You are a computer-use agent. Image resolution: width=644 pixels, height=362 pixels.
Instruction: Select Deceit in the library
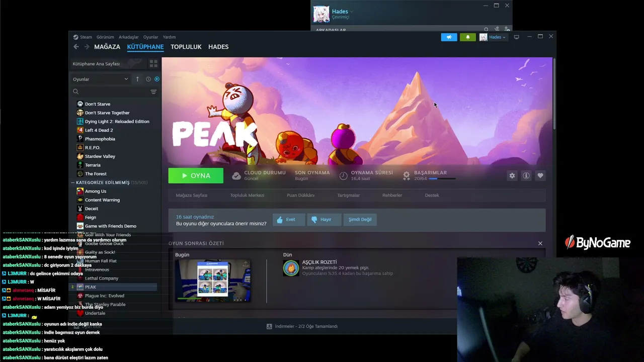(92, 209)
